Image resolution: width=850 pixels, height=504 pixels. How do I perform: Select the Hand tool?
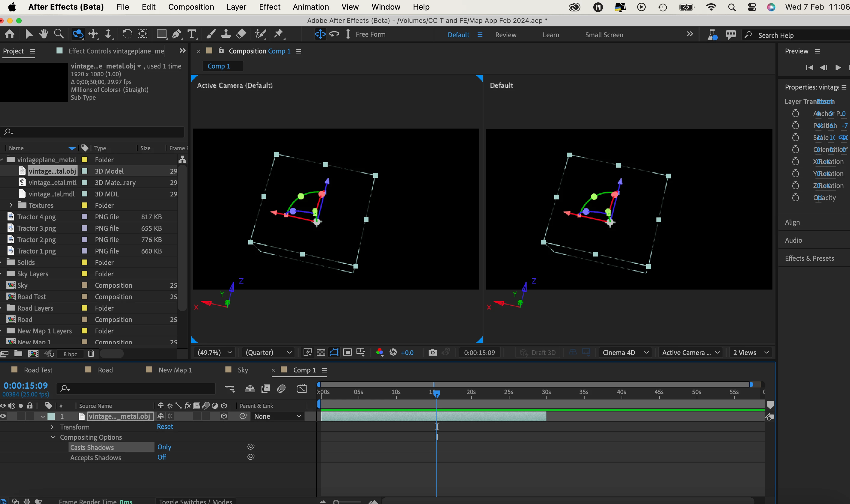(x=44, y=34)
